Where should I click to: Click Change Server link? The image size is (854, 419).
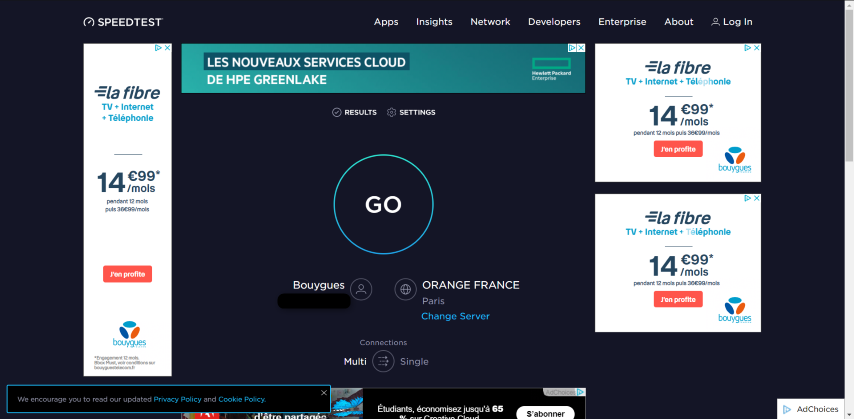[455, 316]
